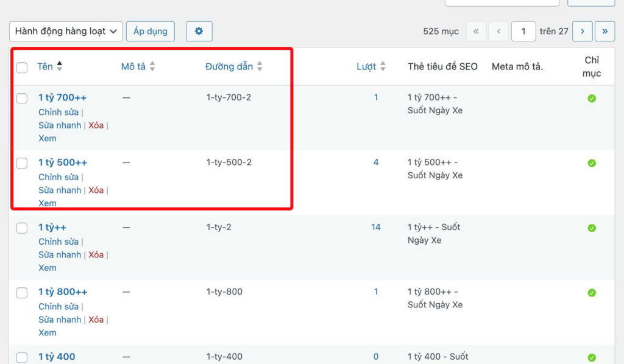Click the Áp dụng button

point(151,31)
